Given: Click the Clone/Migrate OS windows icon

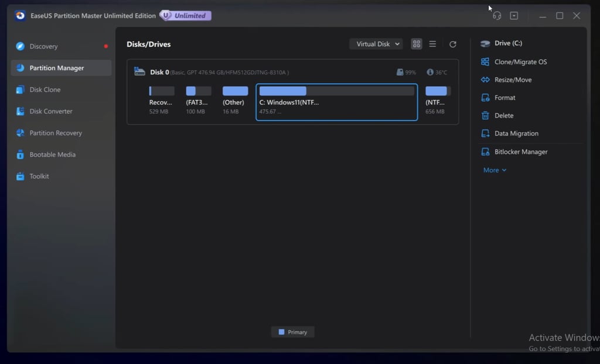Looking at the screenshot, I should point(485,61).
